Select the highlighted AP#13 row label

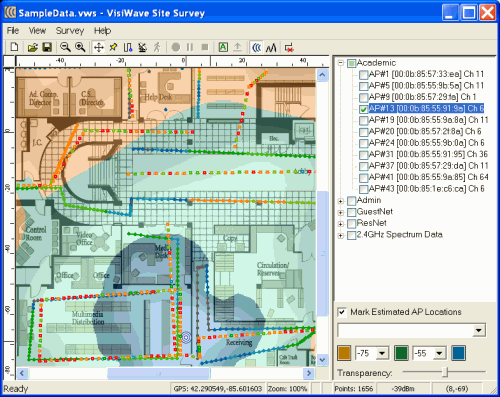(426, 108)
